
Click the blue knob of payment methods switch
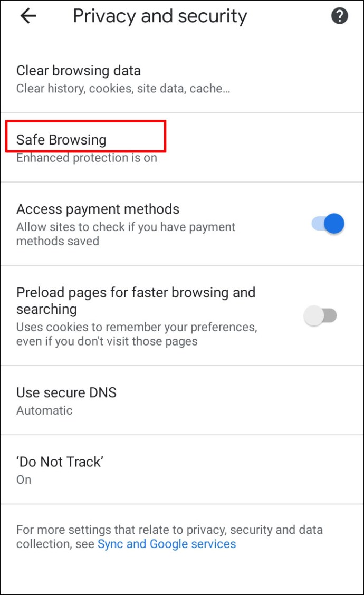334,224
